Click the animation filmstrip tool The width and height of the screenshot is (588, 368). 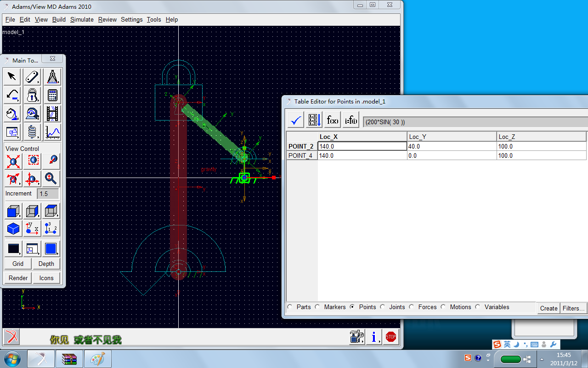(52, 114)
